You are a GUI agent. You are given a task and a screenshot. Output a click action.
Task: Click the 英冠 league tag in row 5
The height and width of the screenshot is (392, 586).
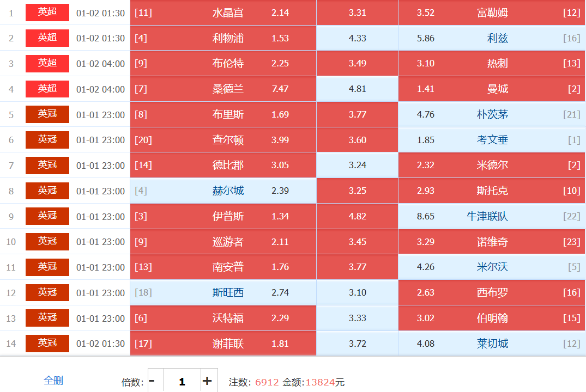tap(47, 114)
